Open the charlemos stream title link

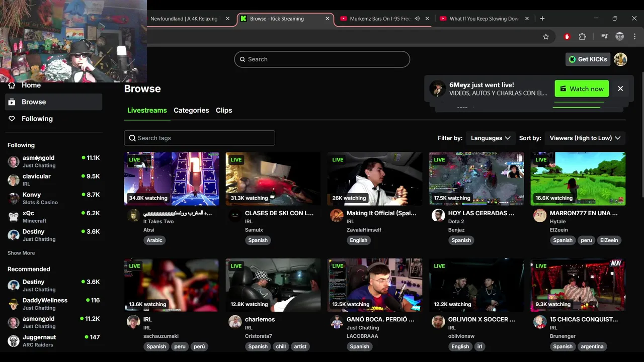pos(260,319)
